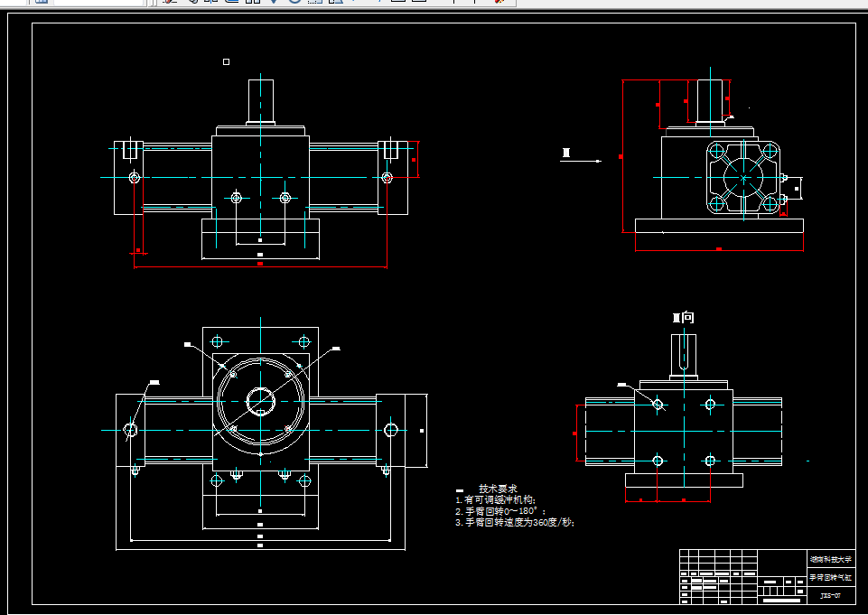
Task: Select title block text 湖南科技大学
Action: tap(831, 560)
